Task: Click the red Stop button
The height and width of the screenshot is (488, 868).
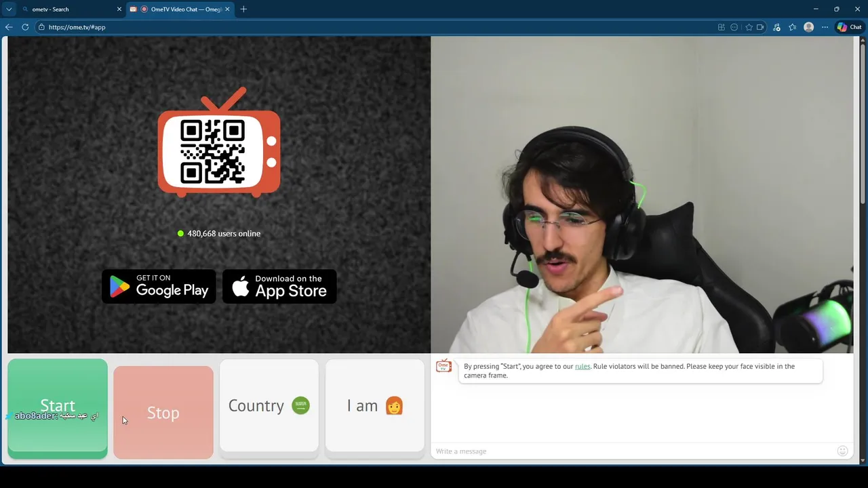Action: pos(163,412)
